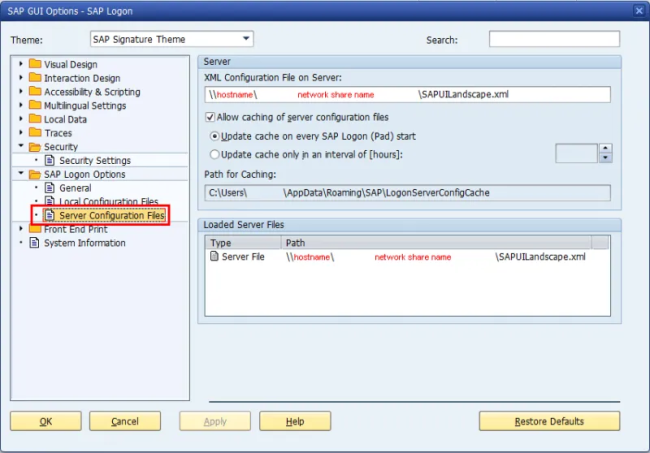Viewport: 650px width, 453px height.
Task: Click the Cancel button
Action: 125,421
